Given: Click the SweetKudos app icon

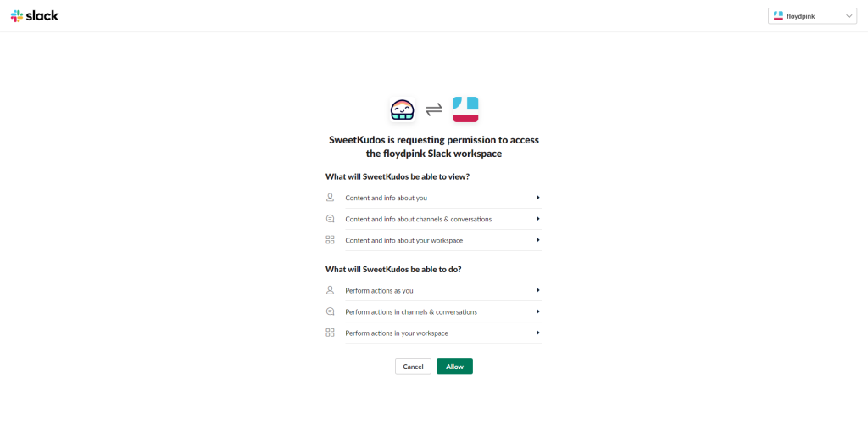Looking at the screenshot, I should pyautogui.click(x=402, y=109).
